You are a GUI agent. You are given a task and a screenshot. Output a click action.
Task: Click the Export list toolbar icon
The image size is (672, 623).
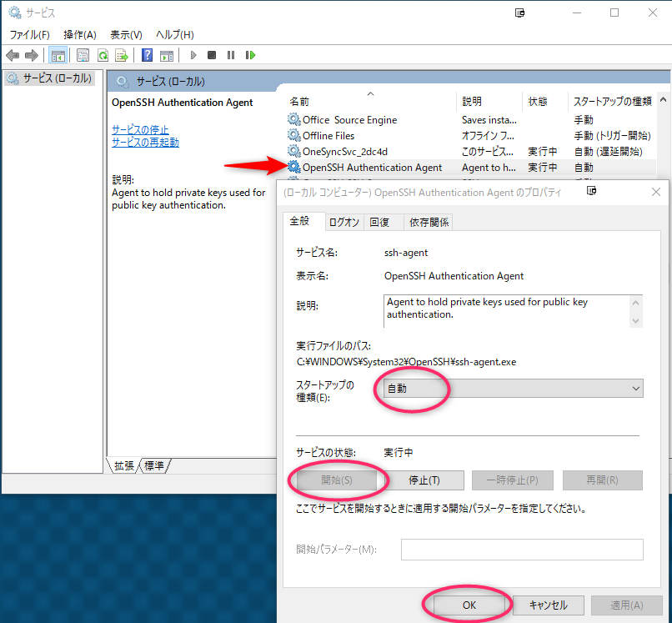[122, 55]
